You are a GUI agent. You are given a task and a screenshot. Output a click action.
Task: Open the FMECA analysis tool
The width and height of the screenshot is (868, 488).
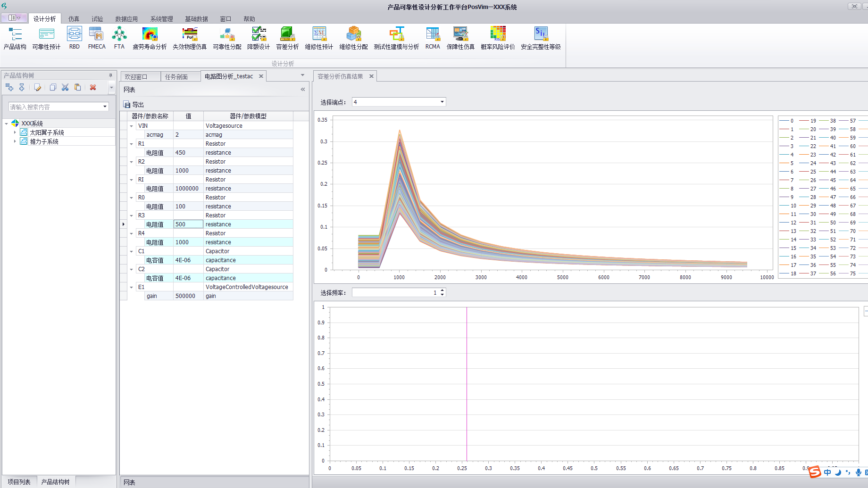tap(97, 38)
